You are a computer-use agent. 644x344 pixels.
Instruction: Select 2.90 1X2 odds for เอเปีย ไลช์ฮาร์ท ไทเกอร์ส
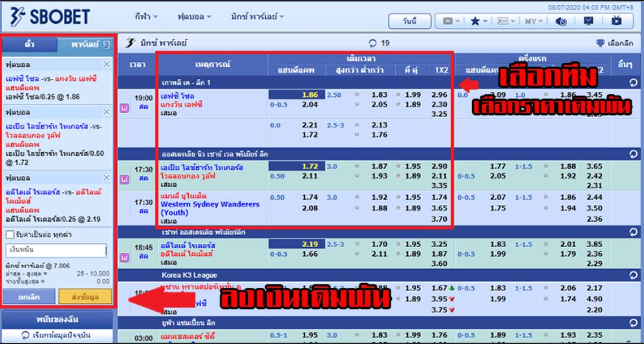(x=440, y=166)
